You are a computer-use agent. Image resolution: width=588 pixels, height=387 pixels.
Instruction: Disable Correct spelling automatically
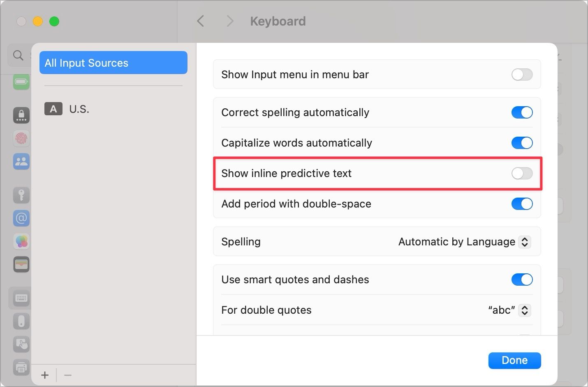tap(521, 112)
